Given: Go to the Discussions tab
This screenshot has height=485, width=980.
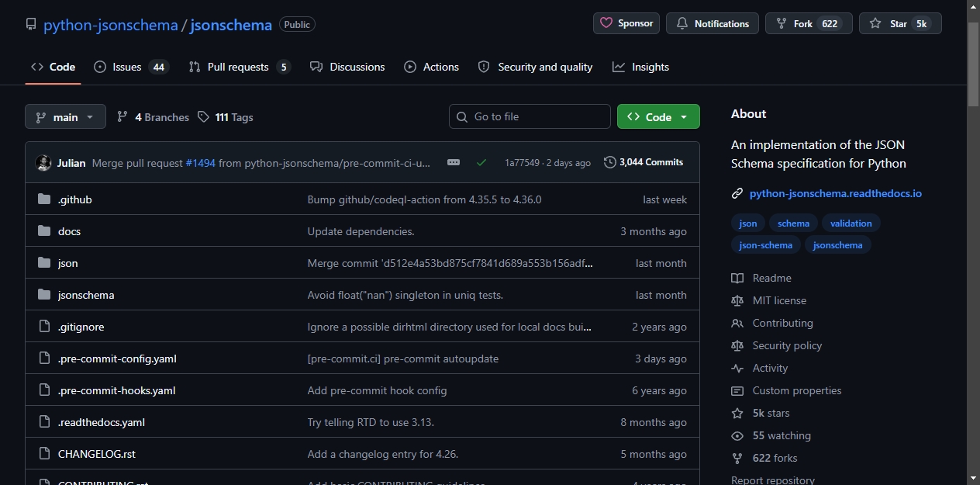Looking at the screenshot, I should (x=347, y=67).
